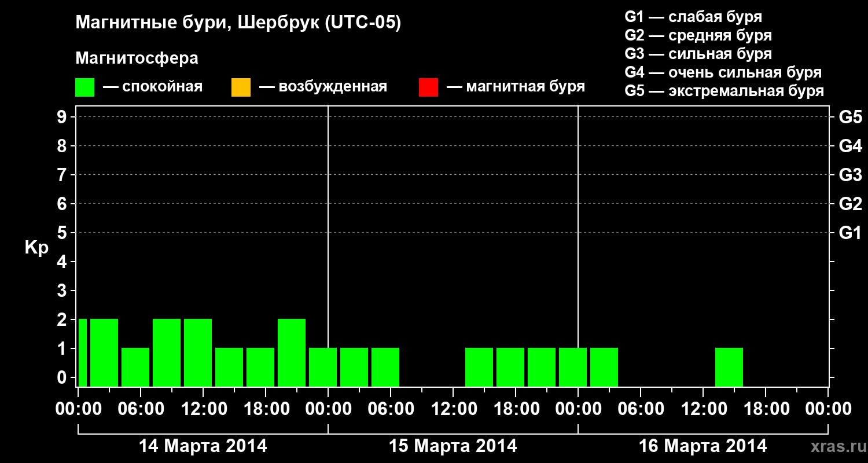The height and width of the screenshot is (463, 868).
Task: Click the «Kp» axis title
Action: 36,248
